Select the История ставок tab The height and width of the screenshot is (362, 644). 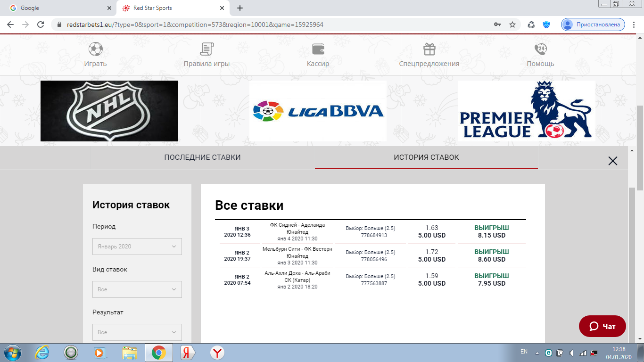(426, 157)
